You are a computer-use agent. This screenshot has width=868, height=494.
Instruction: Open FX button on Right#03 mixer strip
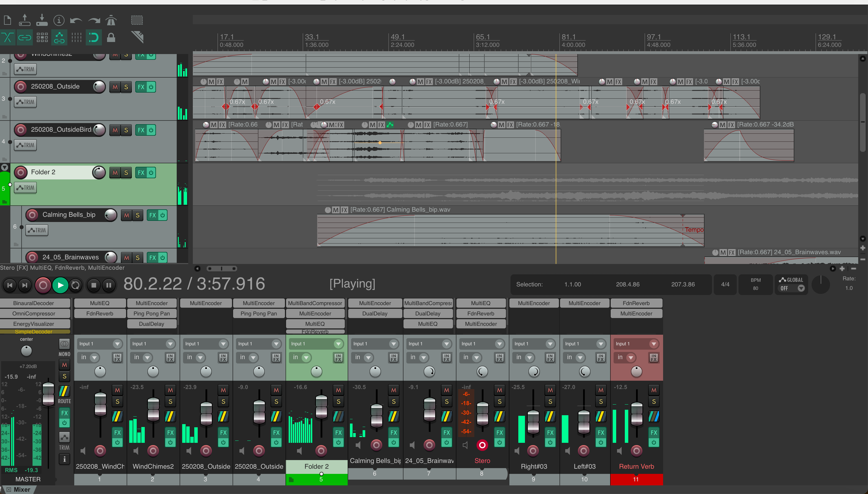[550, 432]
